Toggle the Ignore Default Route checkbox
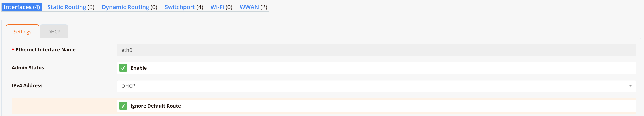Viewport: 644px width, 116px height. pos(123,106)
